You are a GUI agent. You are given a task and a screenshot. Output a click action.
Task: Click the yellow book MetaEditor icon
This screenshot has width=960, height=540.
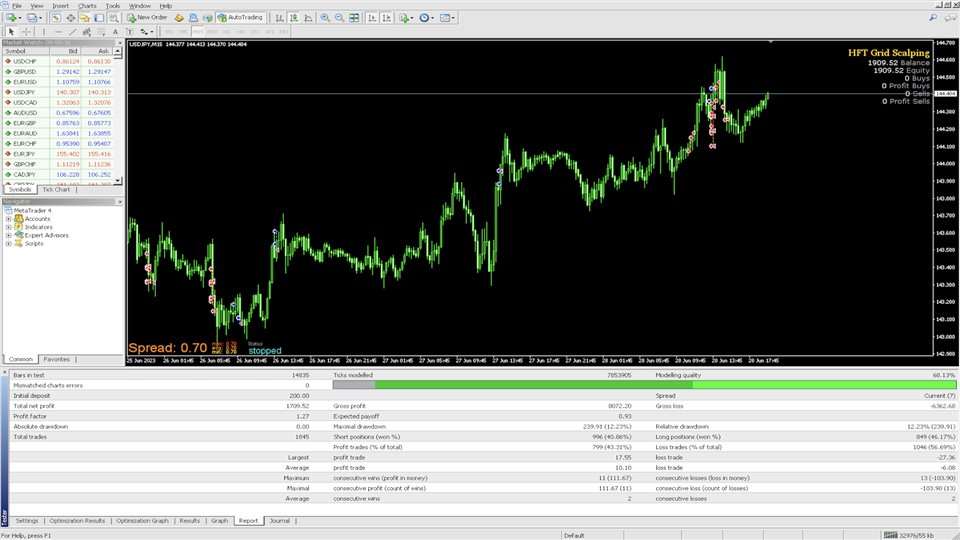point(179,18)
